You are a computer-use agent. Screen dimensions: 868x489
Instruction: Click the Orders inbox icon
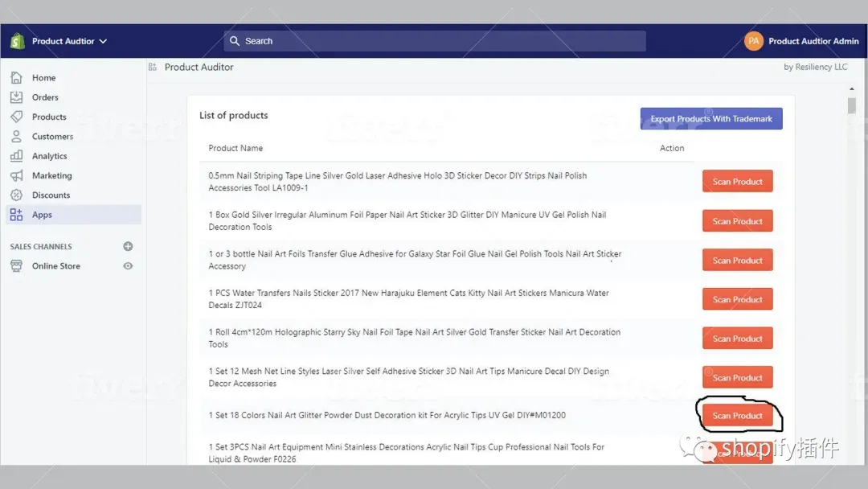coord(17,97)
